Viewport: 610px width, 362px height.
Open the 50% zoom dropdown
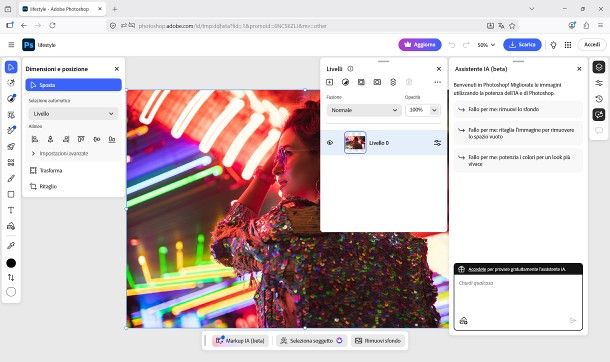tap(486, 45)
